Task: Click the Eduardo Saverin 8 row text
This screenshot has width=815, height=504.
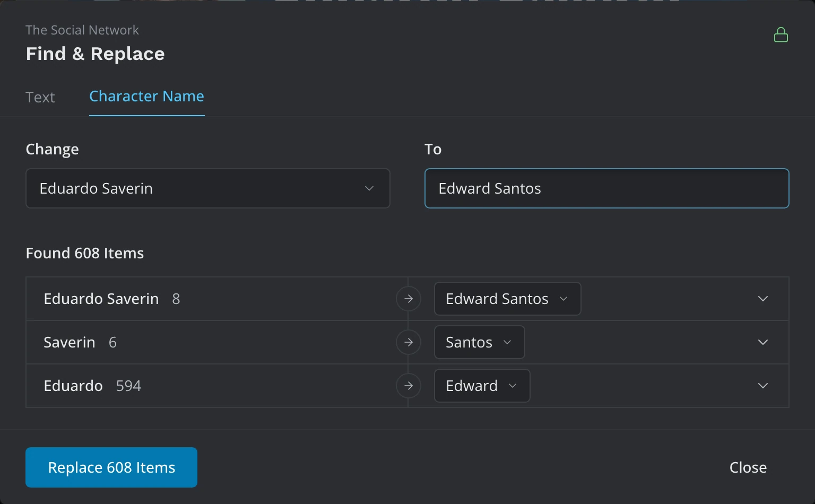Action: (112, 299)
